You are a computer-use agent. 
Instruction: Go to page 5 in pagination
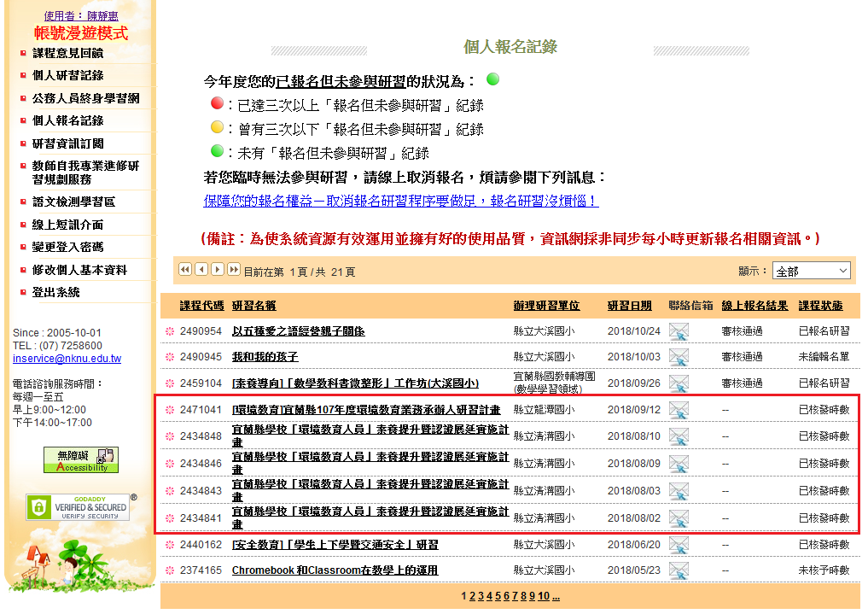click(498, 596)
